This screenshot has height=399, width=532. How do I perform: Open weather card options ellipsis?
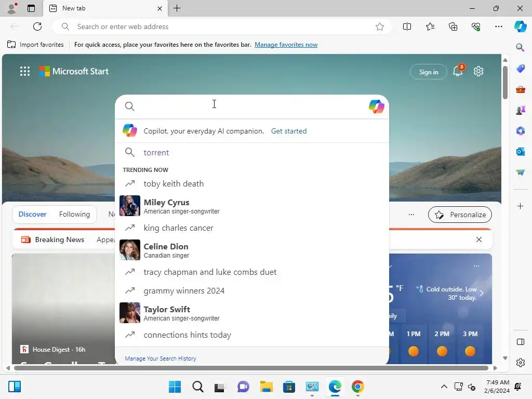[476, 265]
